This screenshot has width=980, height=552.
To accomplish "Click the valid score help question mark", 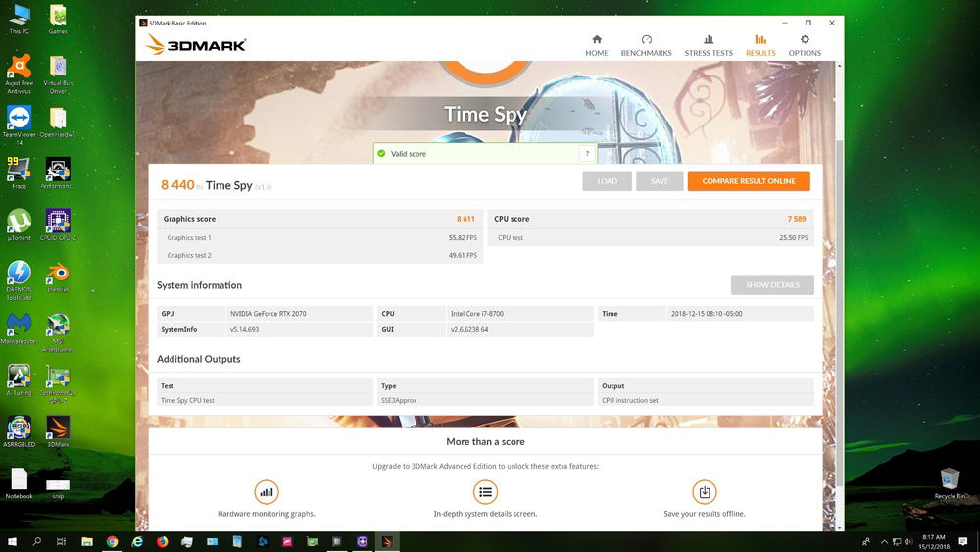I will pyautogui.click(x=587, y=154).
